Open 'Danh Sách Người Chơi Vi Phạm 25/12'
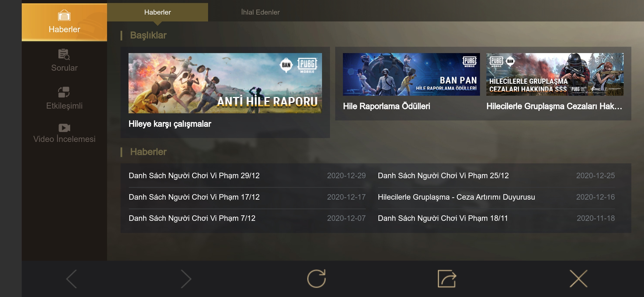644x297 pixels. (x=443, y=175)
